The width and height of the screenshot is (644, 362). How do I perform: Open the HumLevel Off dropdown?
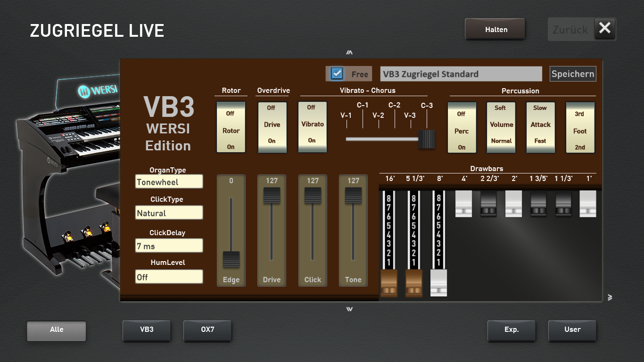coord(169,277)
